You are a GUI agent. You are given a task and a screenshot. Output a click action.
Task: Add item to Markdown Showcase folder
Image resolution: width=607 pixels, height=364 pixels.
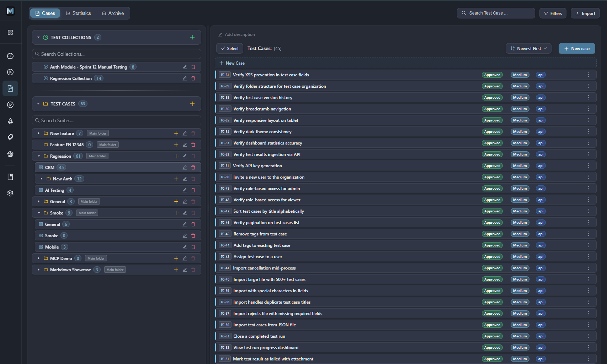[176, 270]
